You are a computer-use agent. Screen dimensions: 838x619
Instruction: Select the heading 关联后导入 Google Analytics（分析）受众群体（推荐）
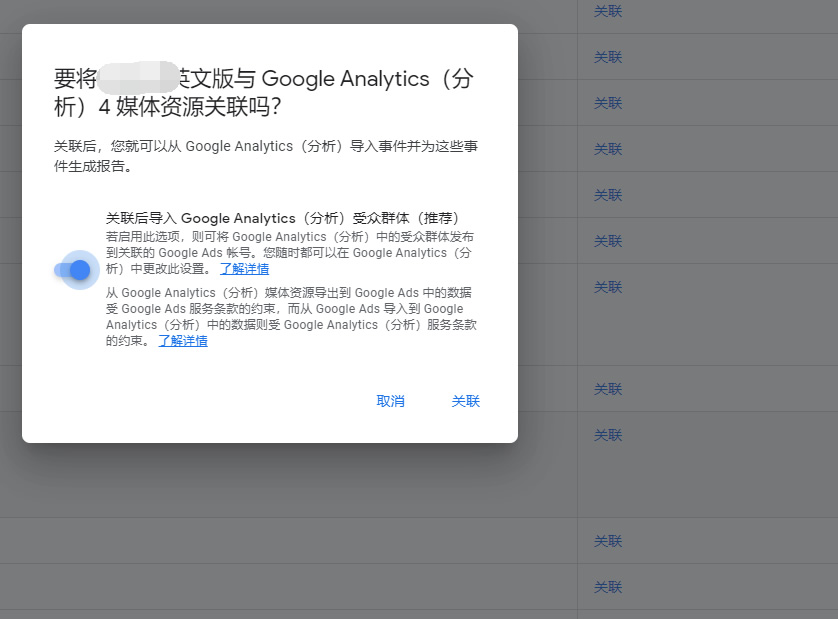pos(282,218)
